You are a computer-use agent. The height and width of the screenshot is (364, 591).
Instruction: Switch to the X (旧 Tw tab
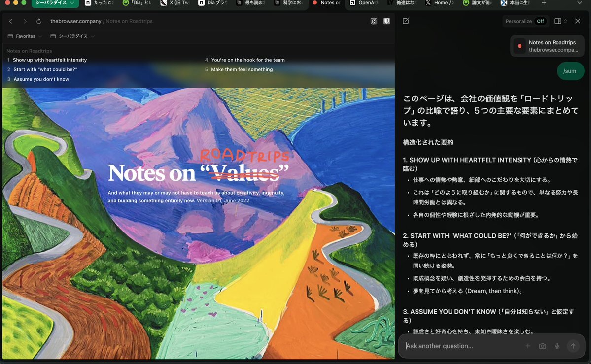pos(175,3)
